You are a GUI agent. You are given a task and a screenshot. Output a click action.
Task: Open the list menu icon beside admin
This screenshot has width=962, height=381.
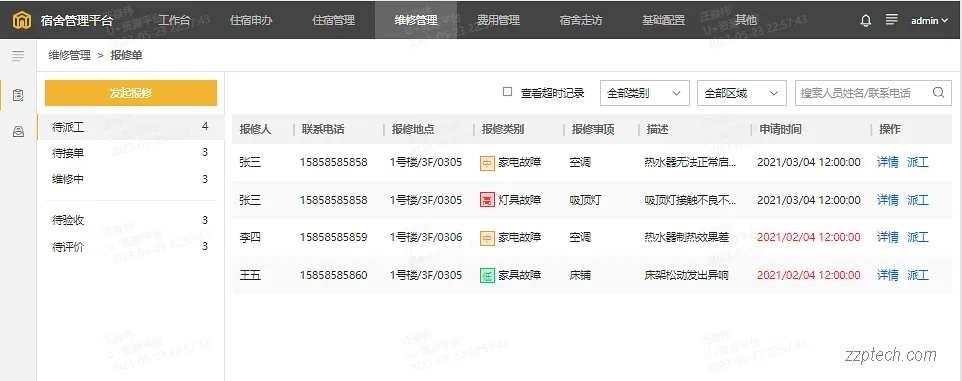(x=891, y=20)
